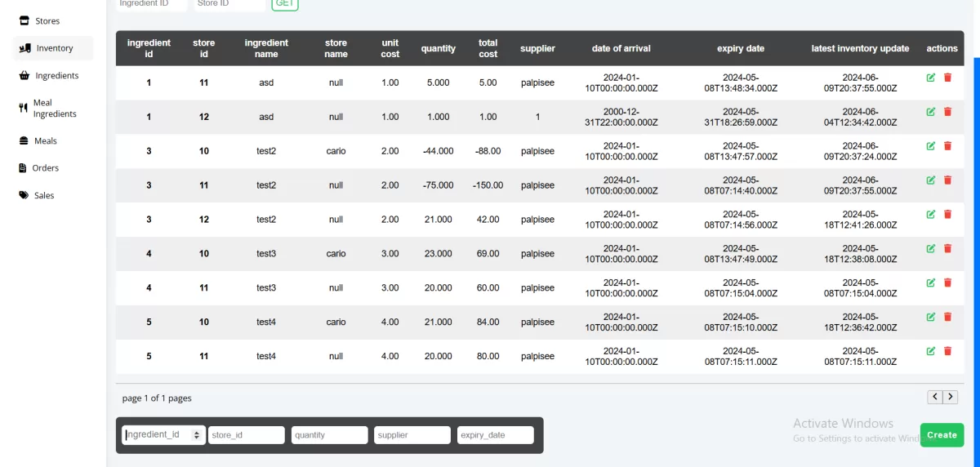Delete the row for asd store 12

click(x=947, y=112)
